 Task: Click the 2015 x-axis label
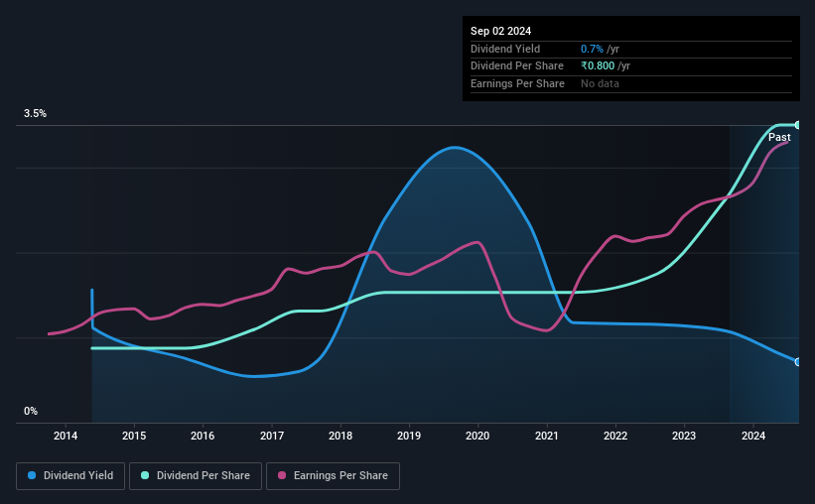(134, 436)
